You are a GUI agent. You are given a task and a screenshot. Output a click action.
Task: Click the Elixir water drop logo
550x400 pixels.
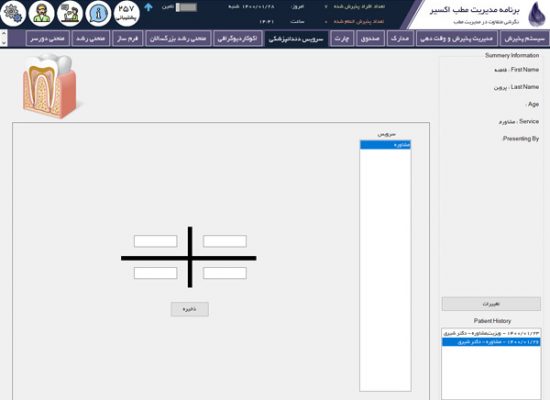pyautogui.click(x=537, y=14)
